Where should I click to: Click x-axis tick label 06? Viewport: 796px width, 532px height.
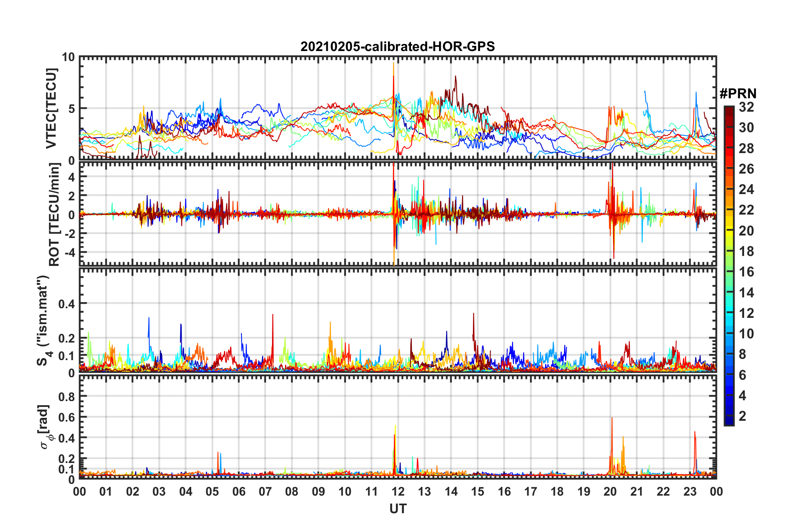click(x=239, y=491)
